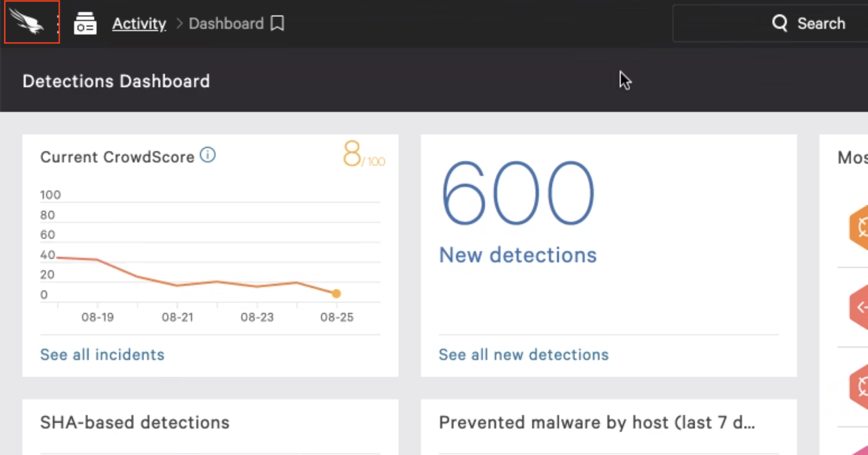Click the red hexagon icon below the arrow one
868x455 pixels.
click(859, 387)
